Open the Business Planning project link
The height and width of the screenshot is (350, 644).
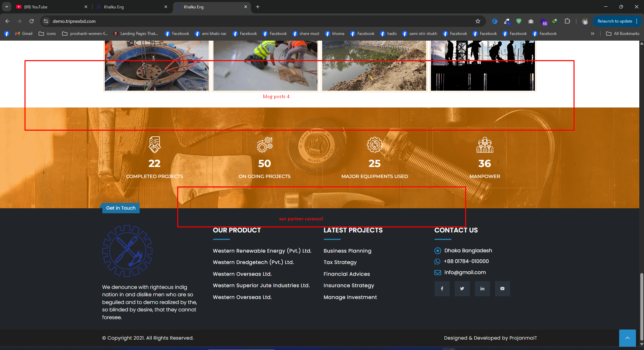click(347, 251)
